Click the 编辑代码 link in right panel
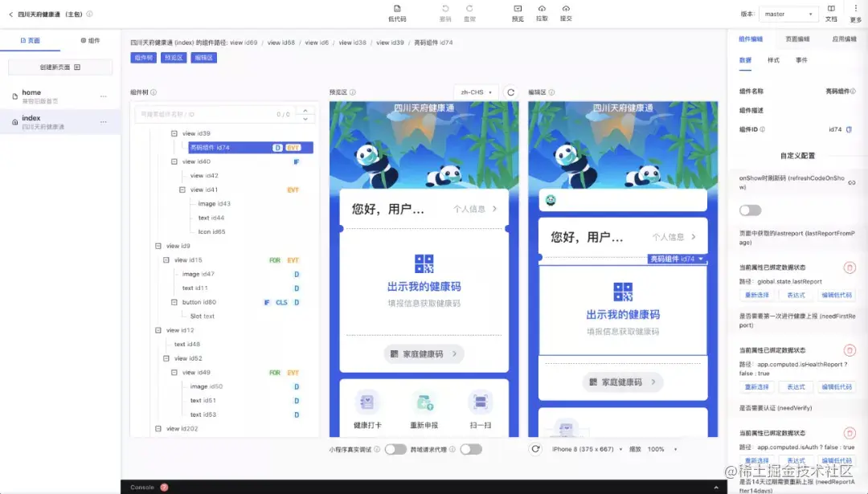Viewport: 868px width, 494px height. tap(836, 295)
